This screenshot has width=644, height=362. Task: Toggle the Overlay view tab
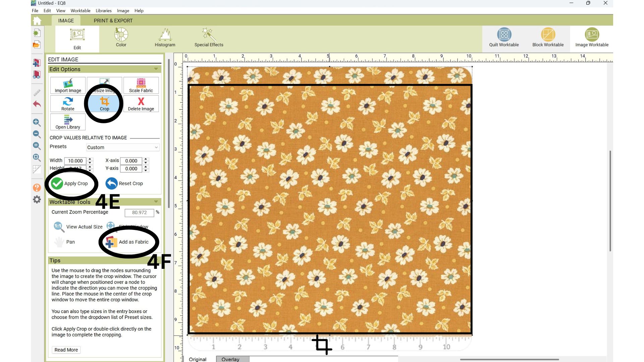tap(231, 359)
